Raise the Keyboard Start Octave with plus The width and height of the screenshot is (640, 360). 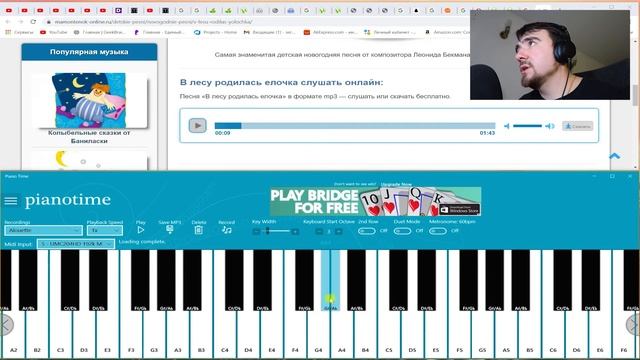pos(338,232)
